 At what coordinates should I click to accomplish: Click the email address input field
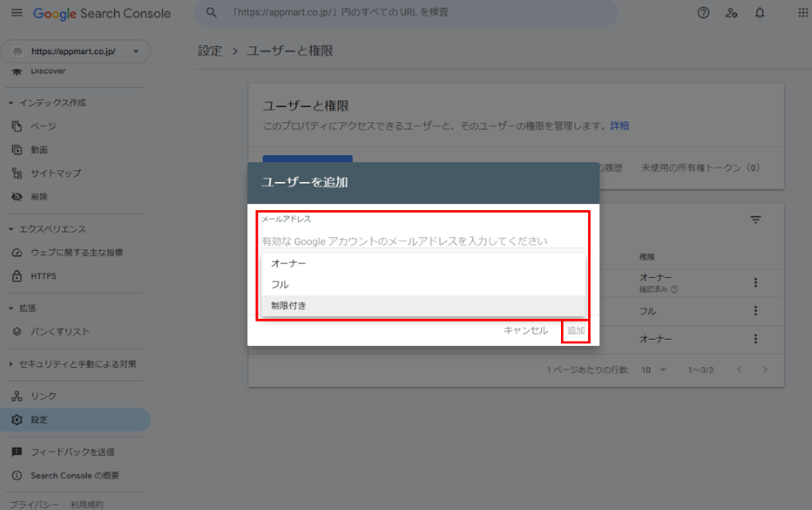(423, 241)
